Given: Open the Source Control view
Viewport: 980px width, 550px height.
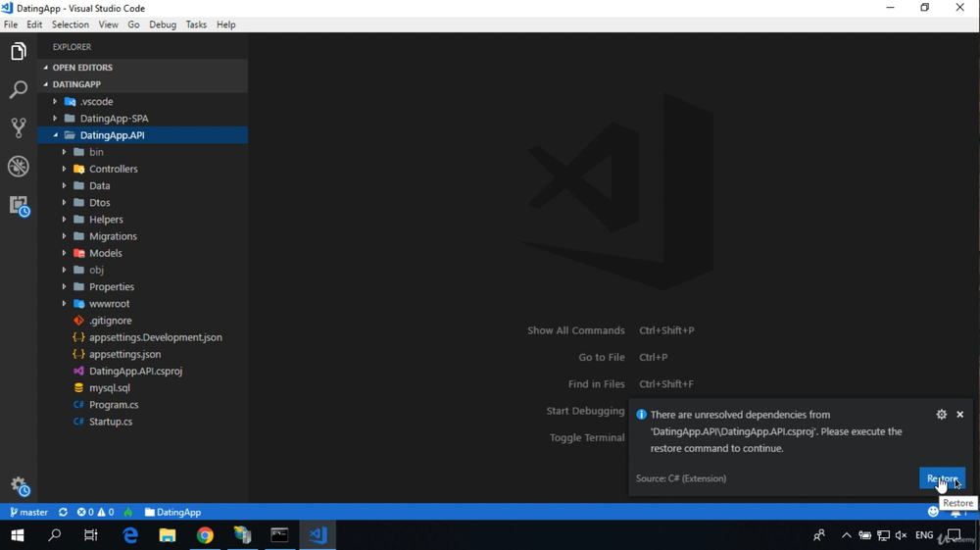Looking at the screenshot, I should coord(18,128).
